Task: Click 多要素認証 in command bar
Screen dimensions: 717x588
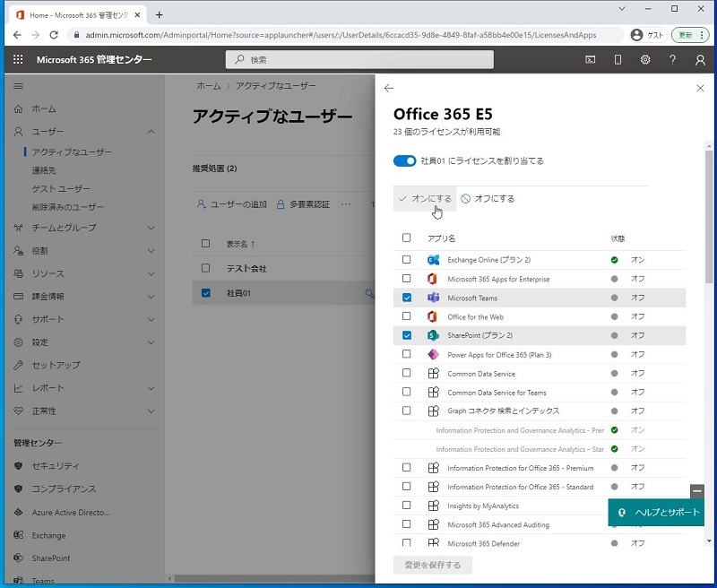Action: (303, 204)
